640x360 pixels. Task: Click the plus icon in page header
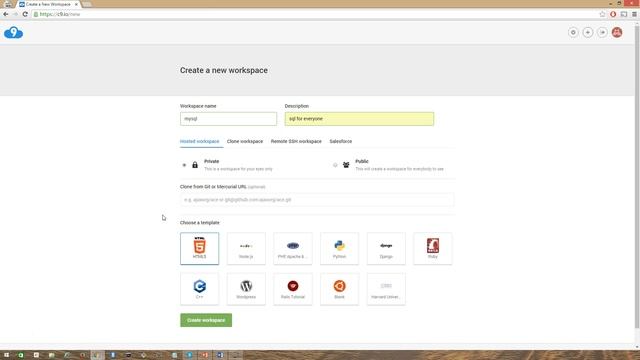(x=588, y=33)
